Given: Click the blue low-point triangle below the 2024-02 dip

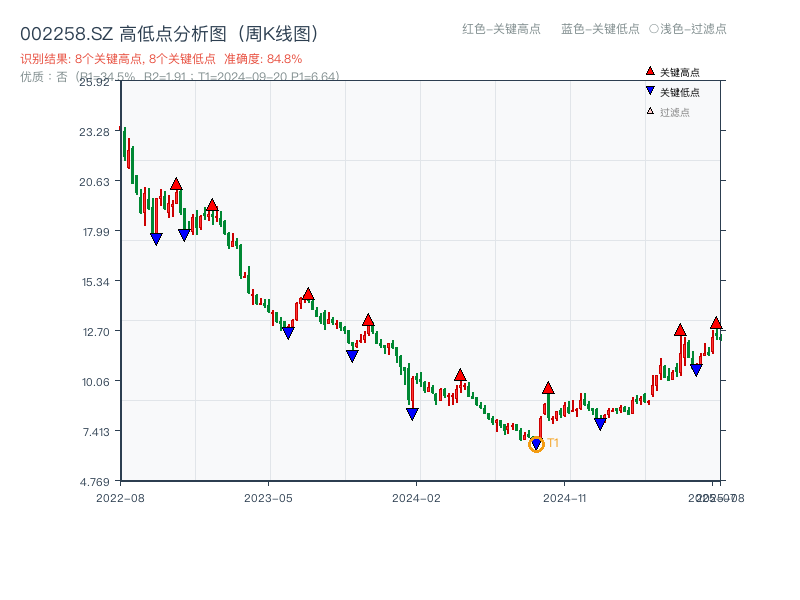Looking at the screenshot, I should coord(412,413).
